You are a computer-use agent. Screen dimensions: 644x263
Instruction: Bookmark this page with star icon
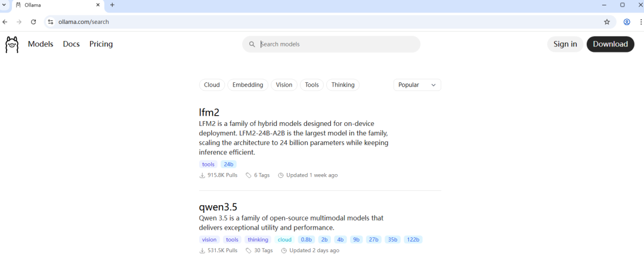(x=606, y=22)
